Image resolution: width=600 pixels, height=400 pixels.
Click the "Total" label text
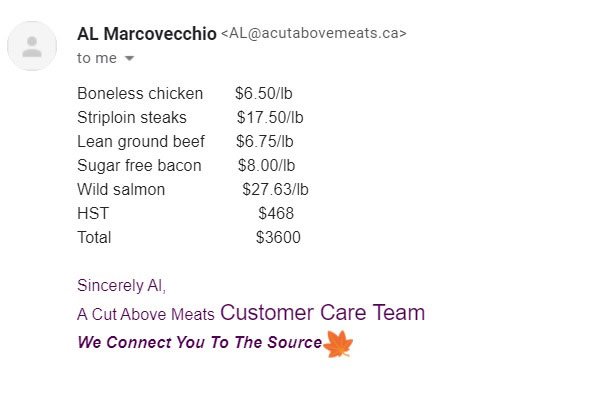click(x=94, y=238)
